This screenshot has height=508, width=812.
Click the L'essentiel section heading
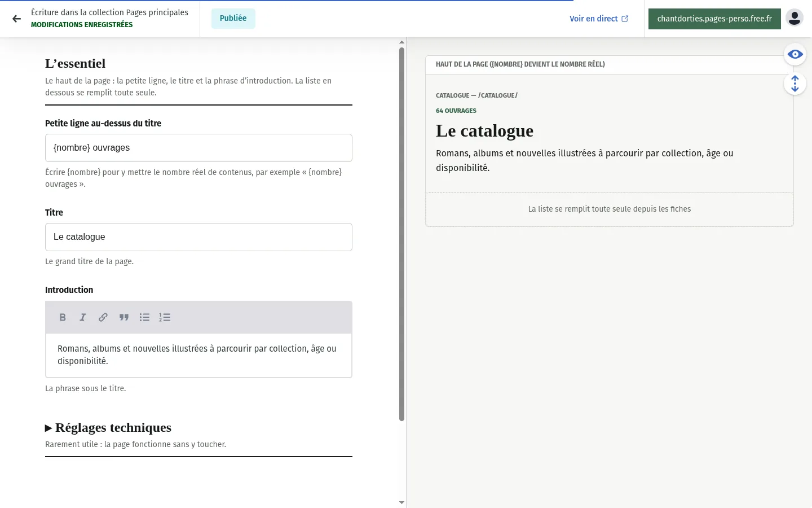point(76,64)
